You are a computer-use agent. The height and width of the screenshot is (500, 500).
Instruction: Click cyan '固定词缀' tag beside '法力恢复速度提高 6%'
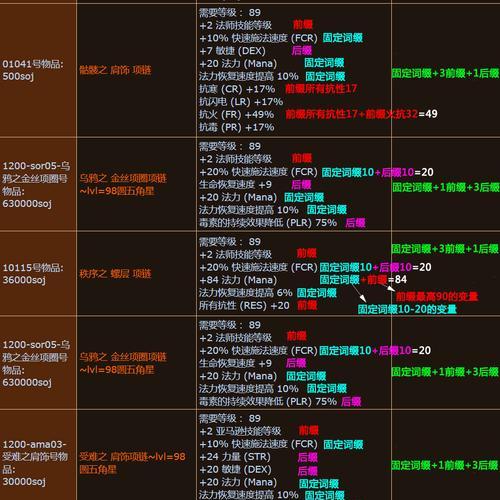(x=317, y=293)
